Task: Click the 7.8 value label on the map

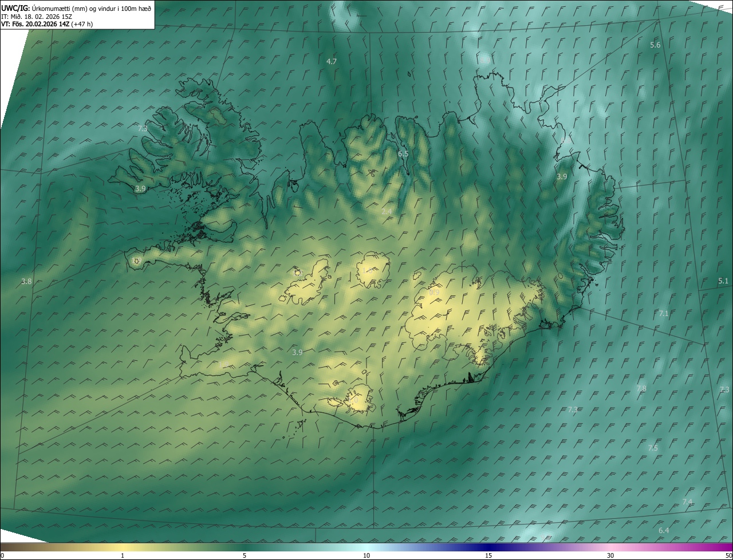Action: point(641,388)
